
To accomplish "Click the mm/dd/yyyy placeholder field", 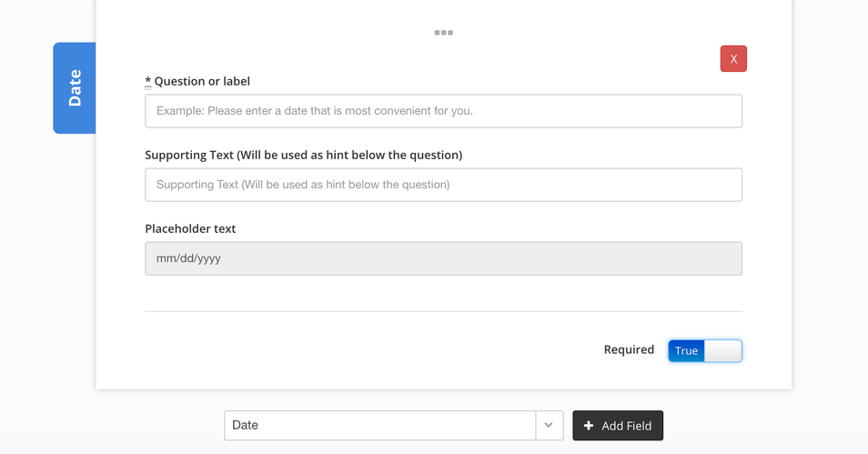I will (x=443, y=258).
